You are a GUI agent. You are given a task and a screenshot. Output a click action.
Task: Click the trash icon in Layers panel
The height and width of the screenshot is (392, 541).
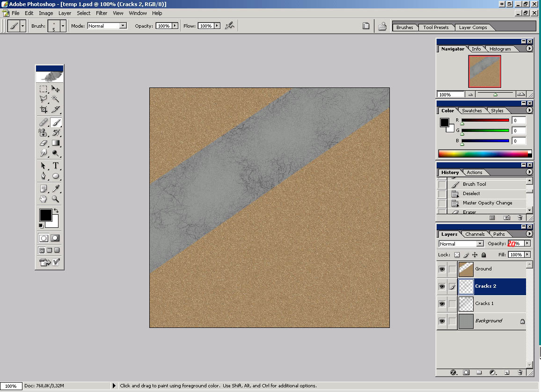coord(520,372)
